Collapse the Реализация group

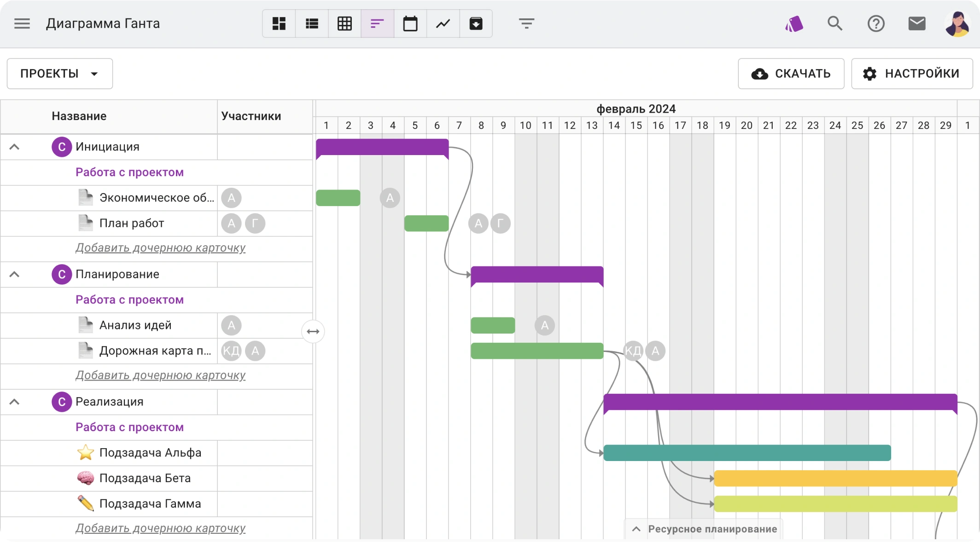coord(14,402)
